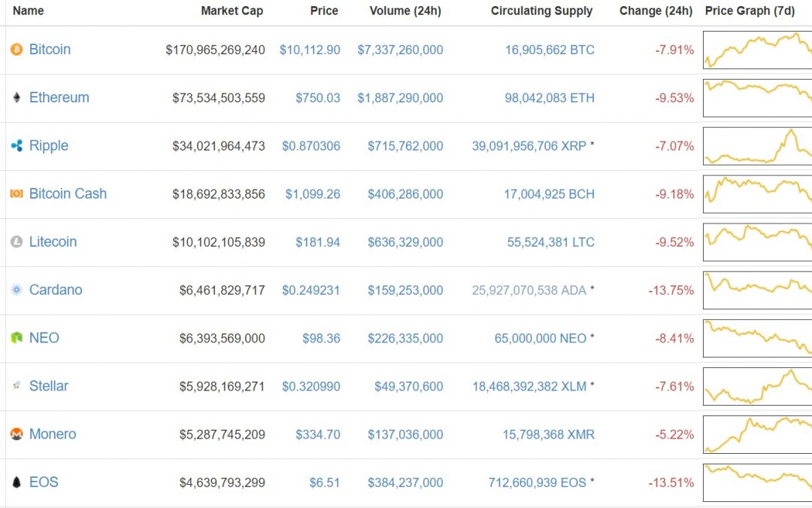Sort by the Change (24h) column header
The height and width of the screenshot is (508, 812).
pyautogui.click(x=655, y=11)
